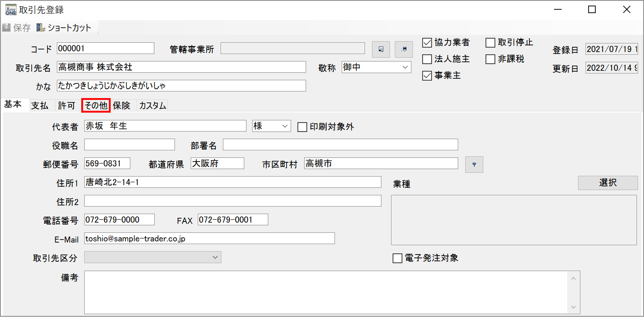The image size is (644, 317).
Task: Check the 印刷対象外 checkbox
Action: (302, 127)
